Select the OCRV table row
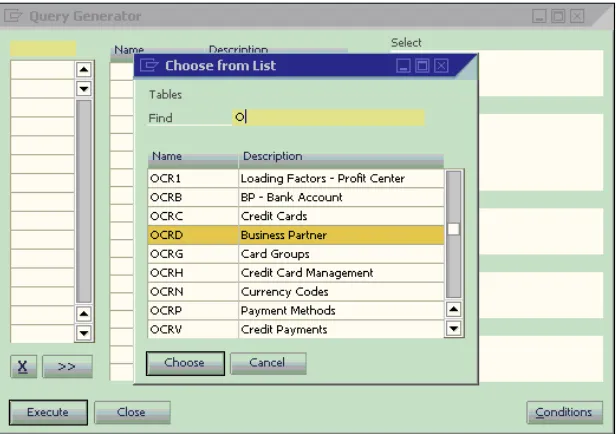616x434 pixels. coord(296,329)
